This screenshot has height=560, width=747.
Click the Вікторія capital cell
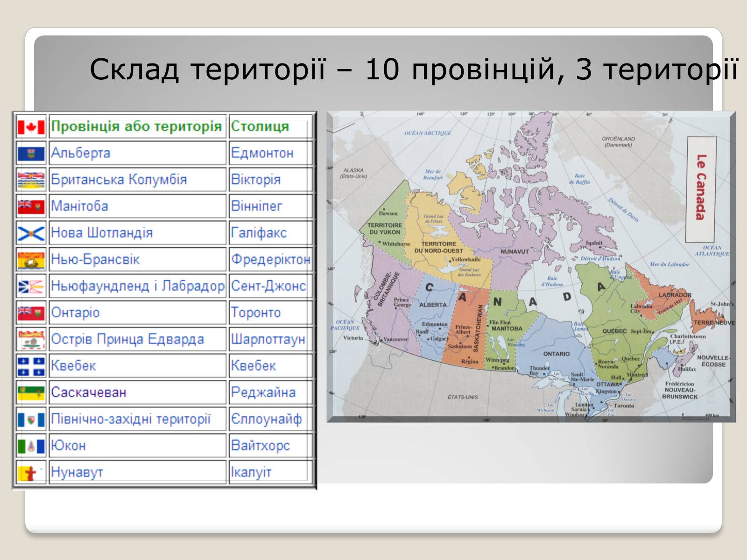(270, 180)
